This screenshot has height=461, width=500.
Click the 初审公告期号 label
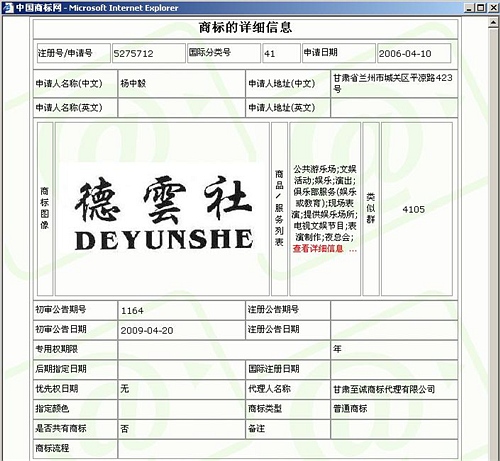[x=61, y=309]
